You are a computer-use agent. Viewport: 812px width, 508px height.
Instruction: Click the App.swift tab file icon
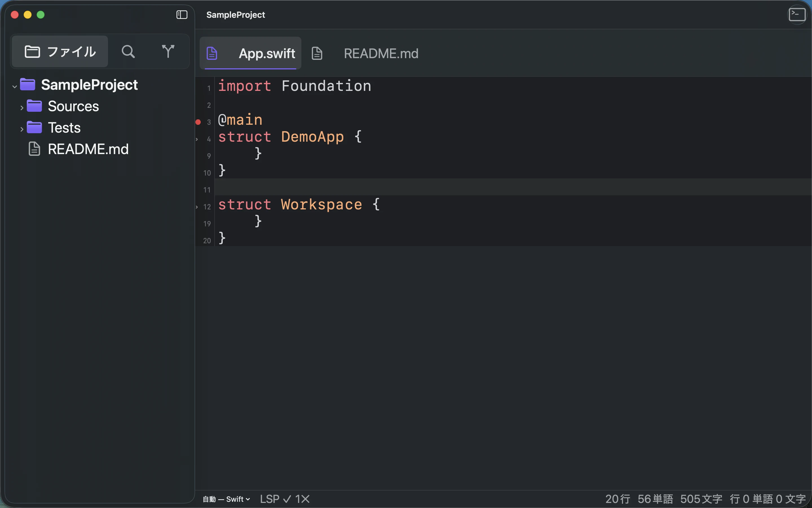pyautogui.click(x=212, y=53)
